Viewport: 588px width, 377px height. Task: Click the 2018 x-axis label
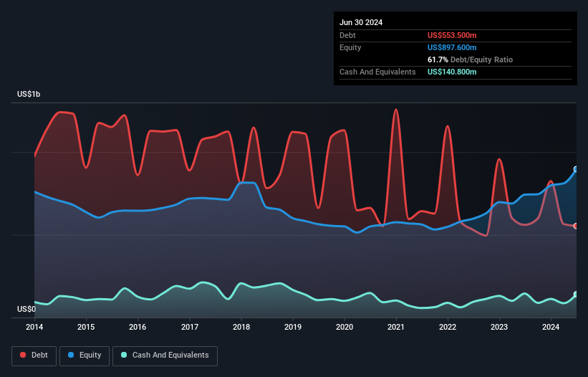[241, 327]
